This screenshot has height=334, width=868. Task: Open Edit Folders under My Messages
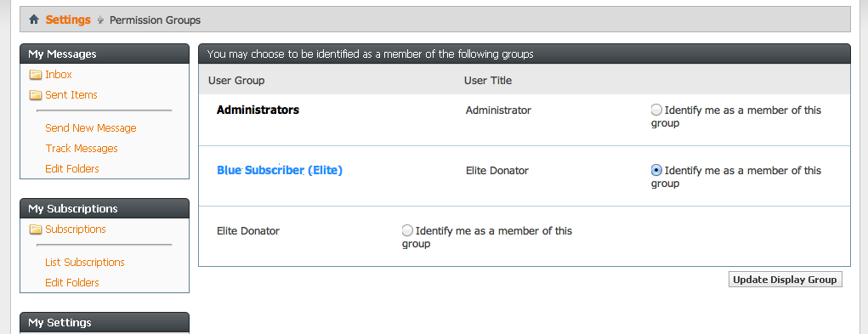pos(72,169)
